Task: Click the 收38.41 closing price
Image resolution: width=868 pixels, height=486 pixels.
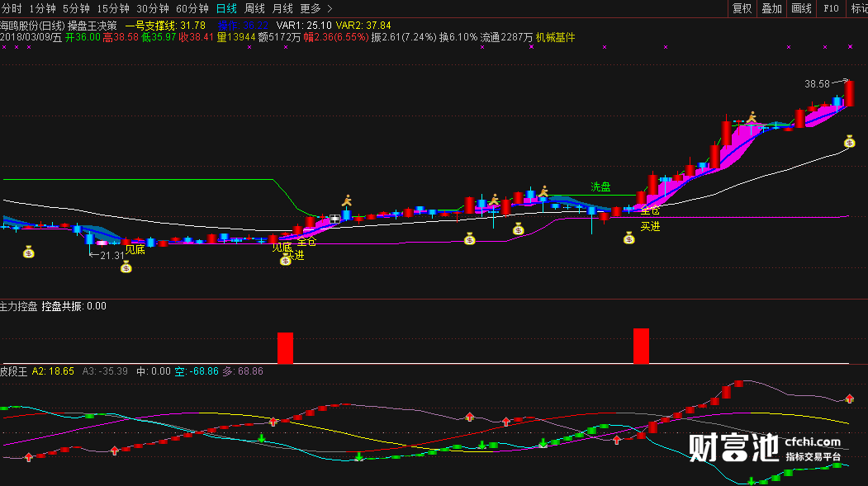Action: point(196,37)
